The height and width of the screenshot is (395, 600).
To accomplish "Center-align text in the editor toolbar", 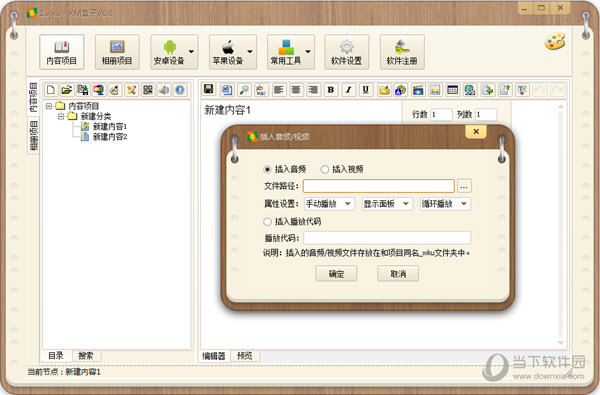I will [x=295, y=90].
